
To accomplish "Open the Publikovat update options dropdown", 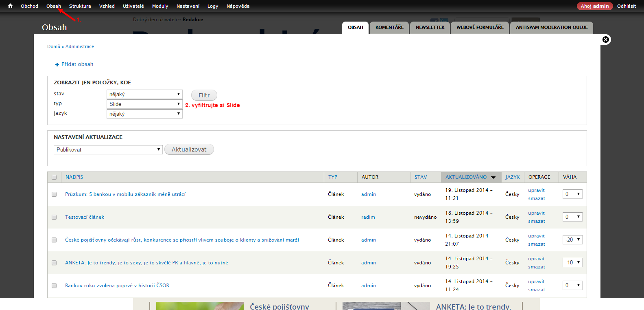I will [x=108, y=150].
